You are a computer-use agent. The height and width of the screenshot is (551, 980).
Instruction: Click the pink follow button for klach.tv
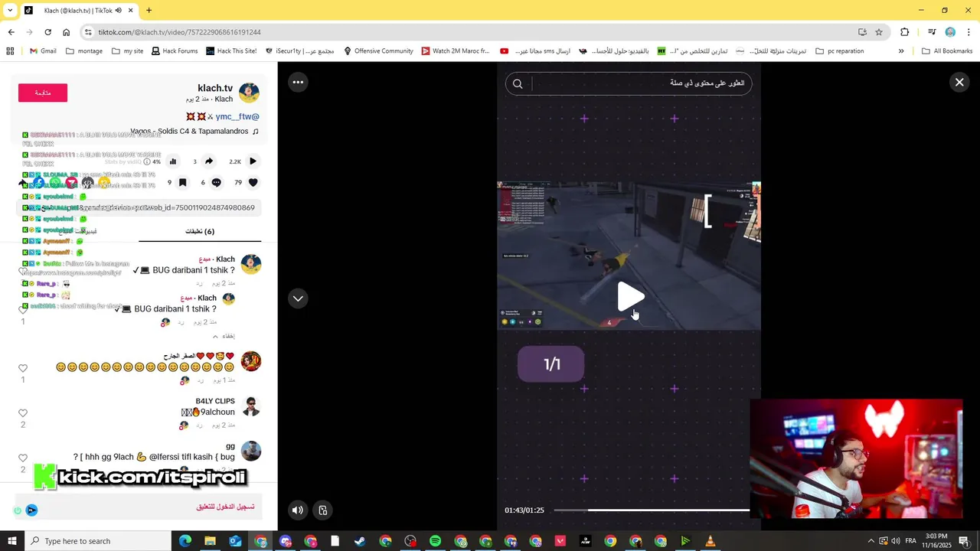click(43, 93)
